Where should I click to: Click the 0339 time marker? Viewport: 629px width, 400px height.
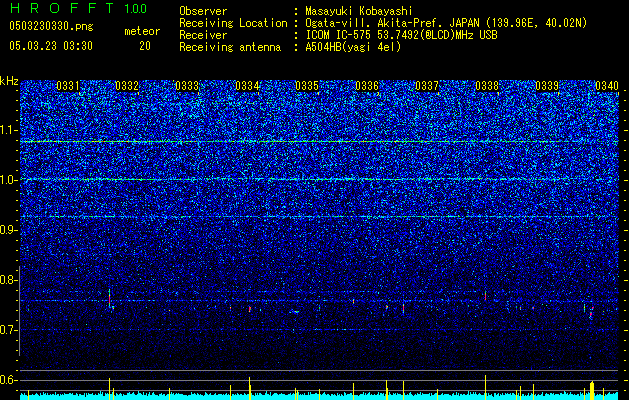(547, 86)
